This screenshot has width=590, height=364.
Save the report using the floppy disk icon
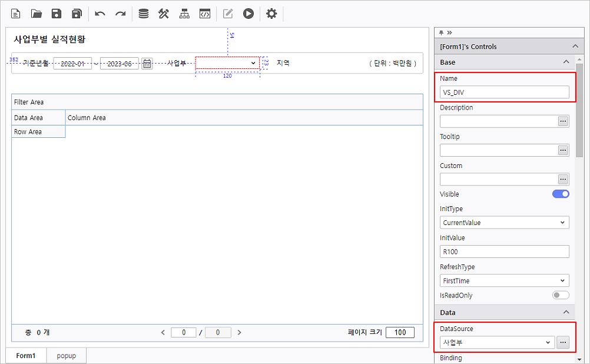(57, 14)
